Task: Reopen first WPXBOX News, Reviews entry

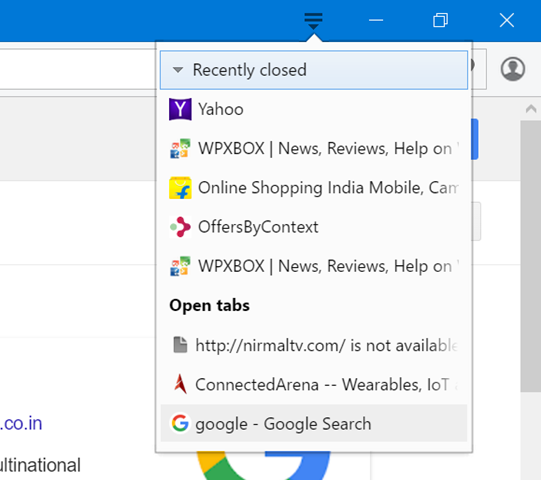Action: [x=314, y=149]
